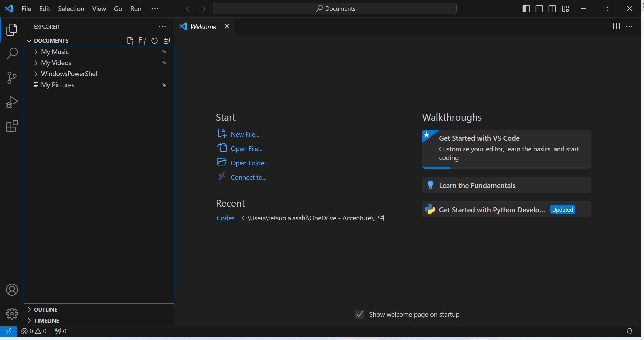The image size is (644, 340).
Task: Open the Remote Window indicator in status bar
Action: pos(8,331)
